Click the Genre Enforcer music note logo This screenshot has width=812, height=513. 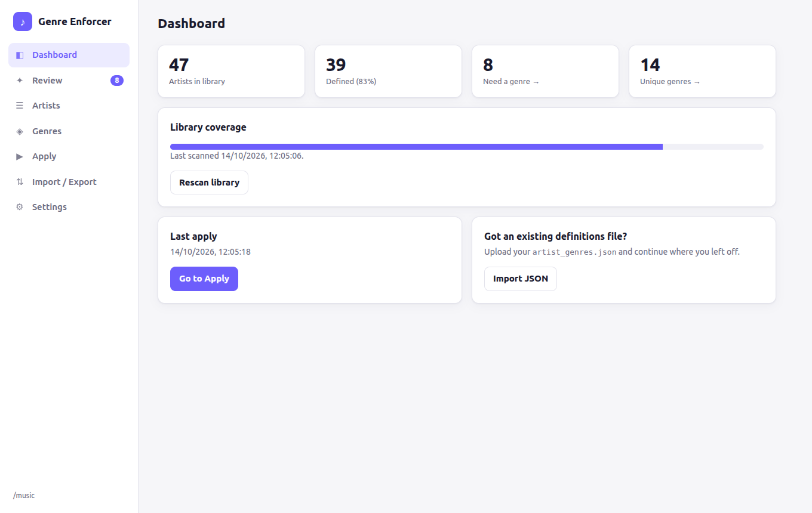point(23,21)
